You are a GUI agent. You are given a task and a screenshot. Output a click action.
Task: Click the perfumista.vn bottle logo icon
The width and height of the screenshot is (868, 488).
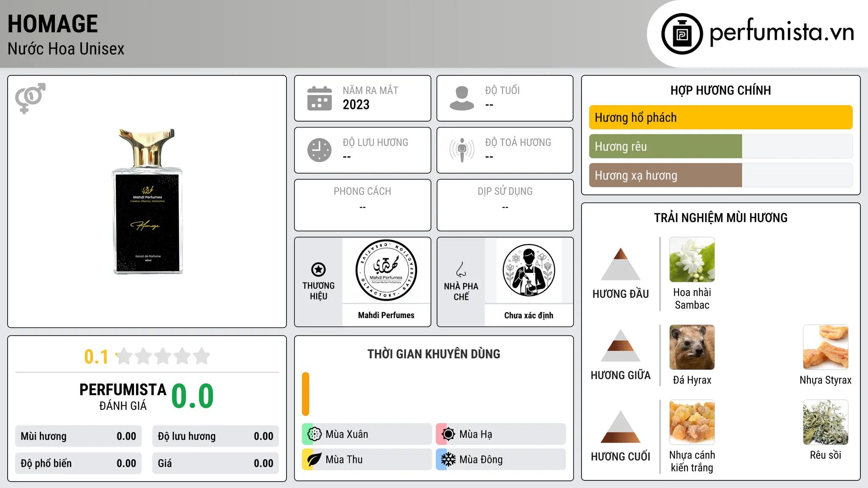click(x=682, y=34)
